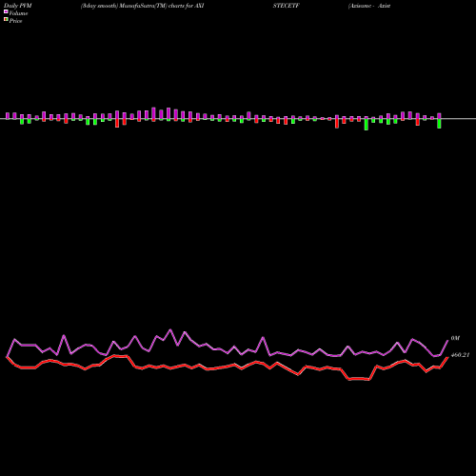Screen dimensions: 476x476
Task: Click the Volume legend color swatch
Action: tap(6, 11)
